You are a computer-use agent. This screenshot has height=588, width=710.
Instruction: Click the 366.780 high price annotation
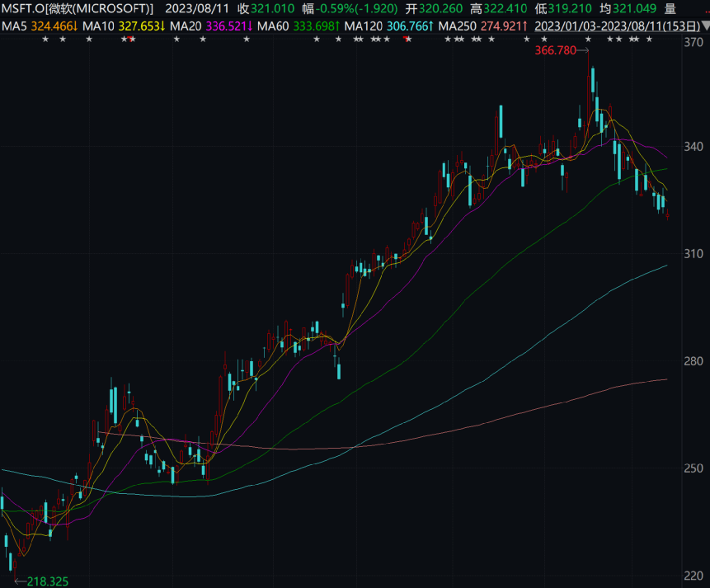(559, 51)
